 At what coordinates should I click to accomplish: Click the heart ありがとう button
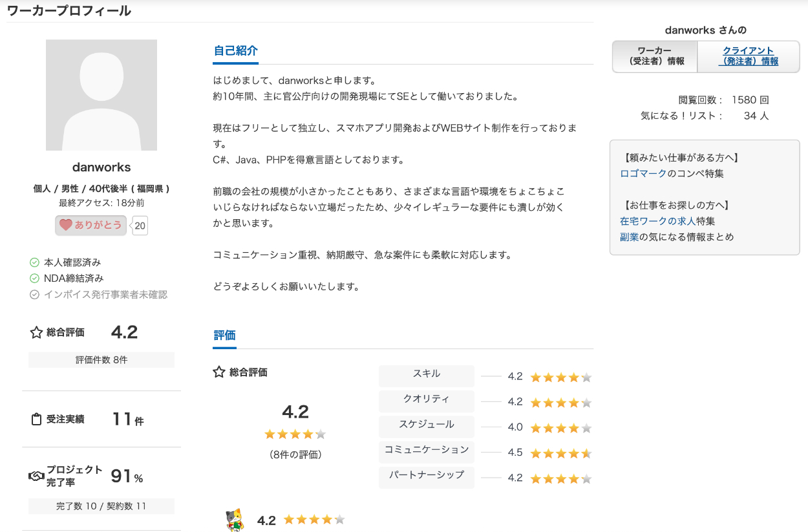point(90,226)
